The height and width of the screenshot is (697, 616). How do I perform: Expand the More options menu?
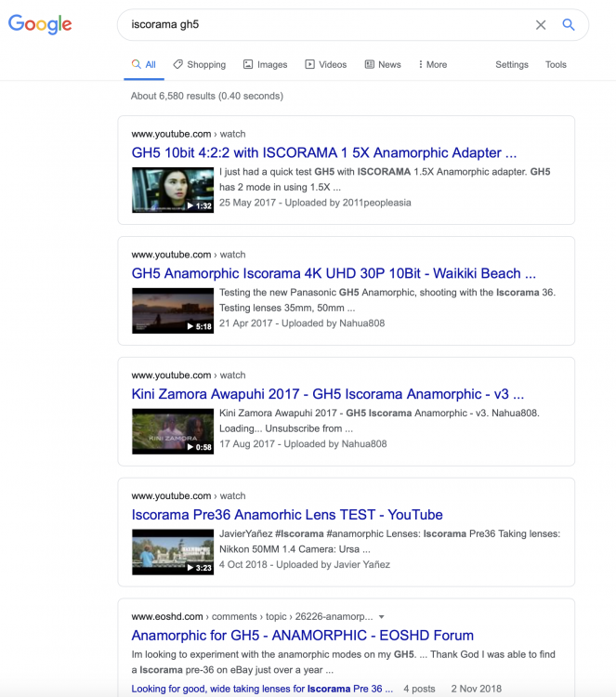click(x=432, y=65)
